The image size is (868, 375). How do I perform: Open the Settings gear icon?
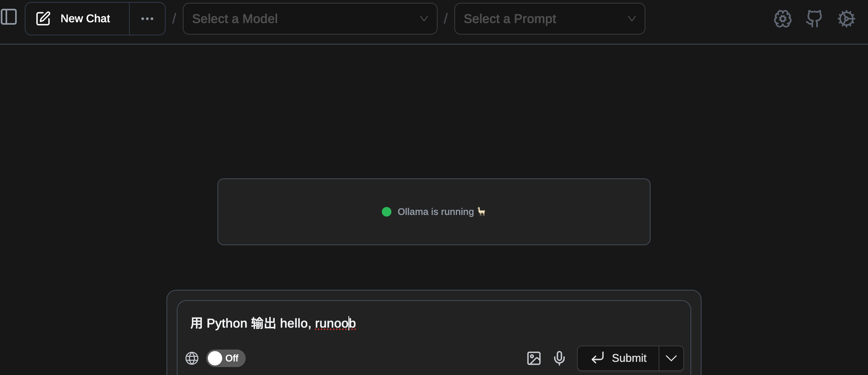846,19
